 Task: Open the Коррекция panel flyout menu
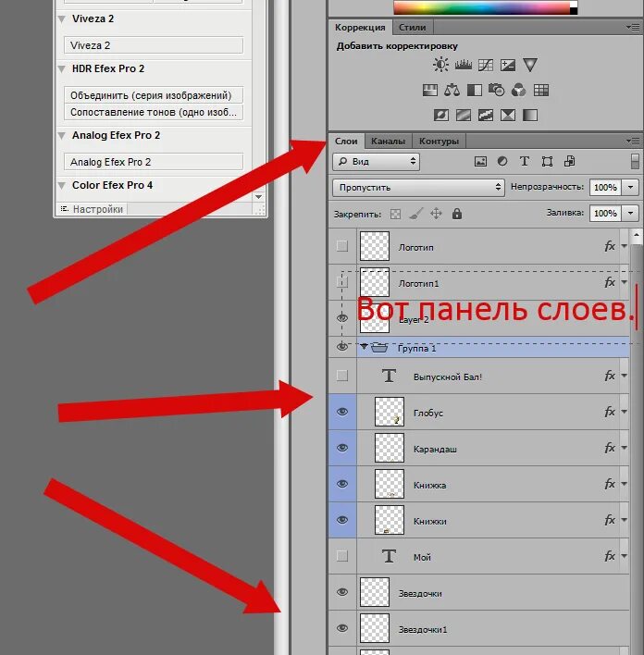633,28
